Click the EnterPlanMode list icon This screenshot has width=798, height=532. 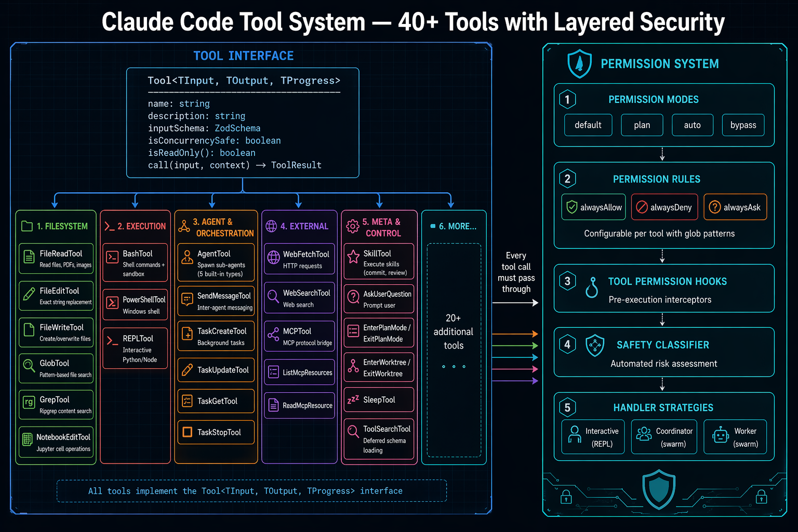[x=353, y=331]
